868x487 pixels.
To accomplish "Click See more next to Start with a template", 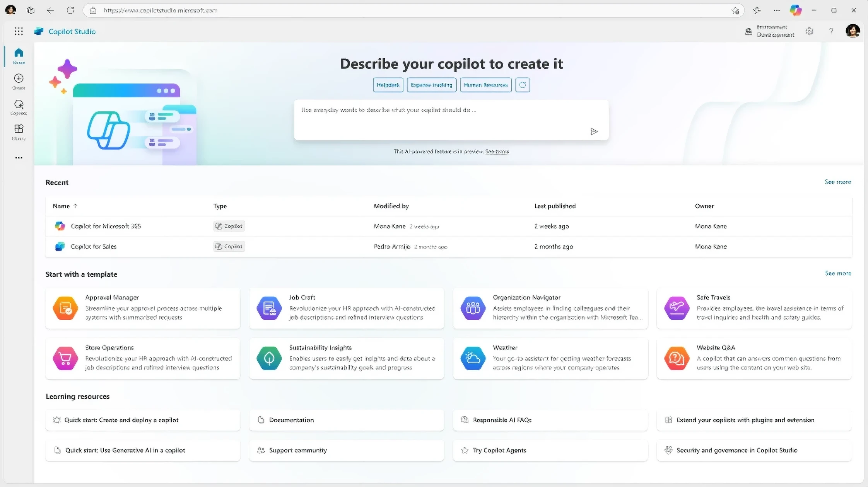I will (x=838, y=273).
